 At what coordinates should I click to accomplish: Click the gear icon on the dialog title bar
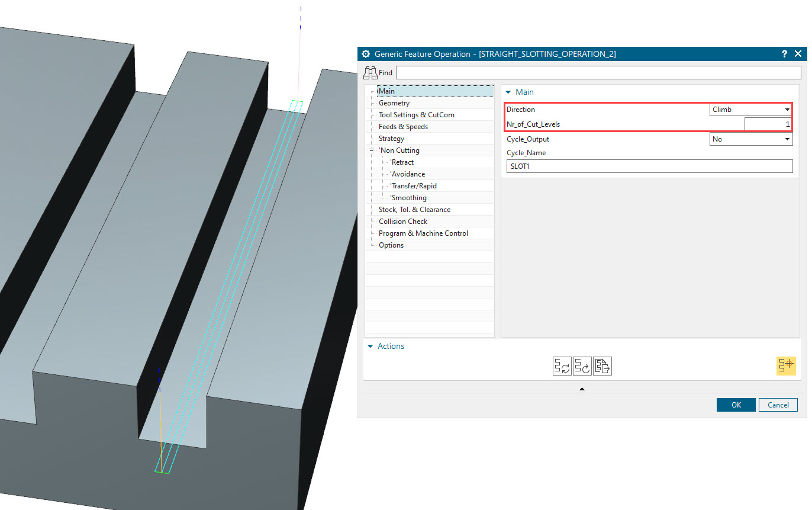click(x=365, y=54)
